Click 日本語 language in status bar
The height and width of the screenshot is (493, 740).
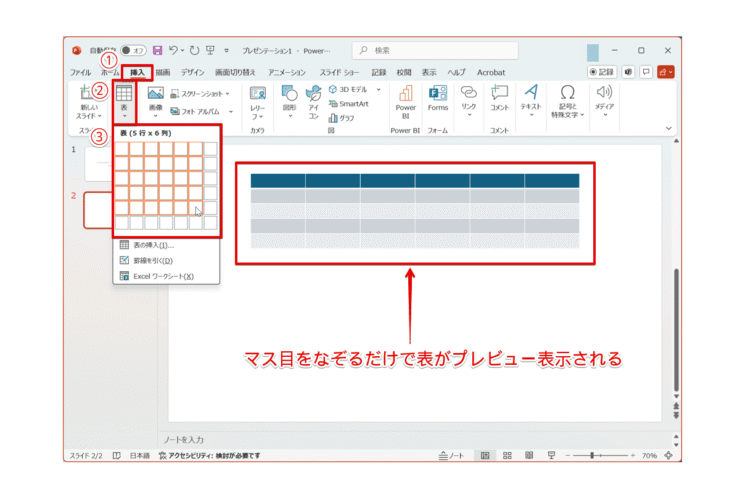[x=140, y=455]
